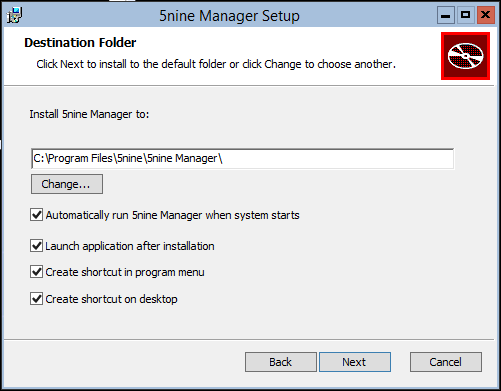
Task: Click the 'Create shortcut on desktop' label text
Action: pos(111,299)
